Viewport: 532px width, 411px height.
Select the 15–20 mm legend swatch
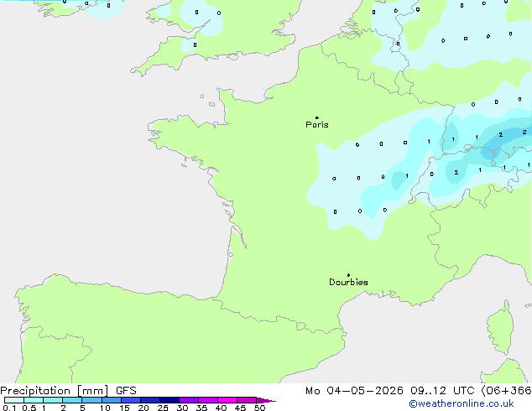(131, 400)
